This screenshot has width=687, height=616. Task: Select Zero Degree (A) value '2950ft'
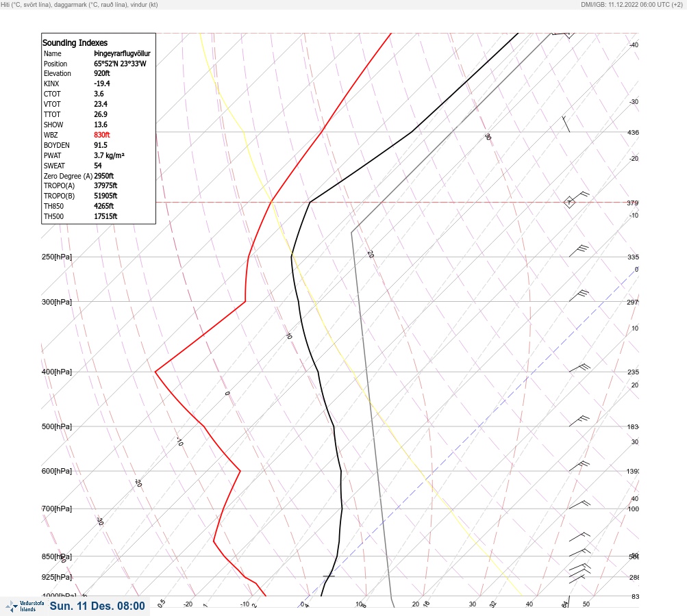(x=104, y=176)
